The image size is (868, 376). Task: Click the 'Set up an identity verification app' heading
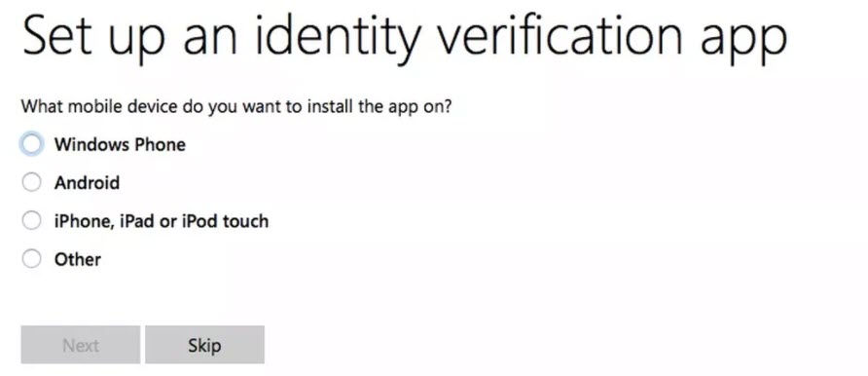tap(404, 38)
